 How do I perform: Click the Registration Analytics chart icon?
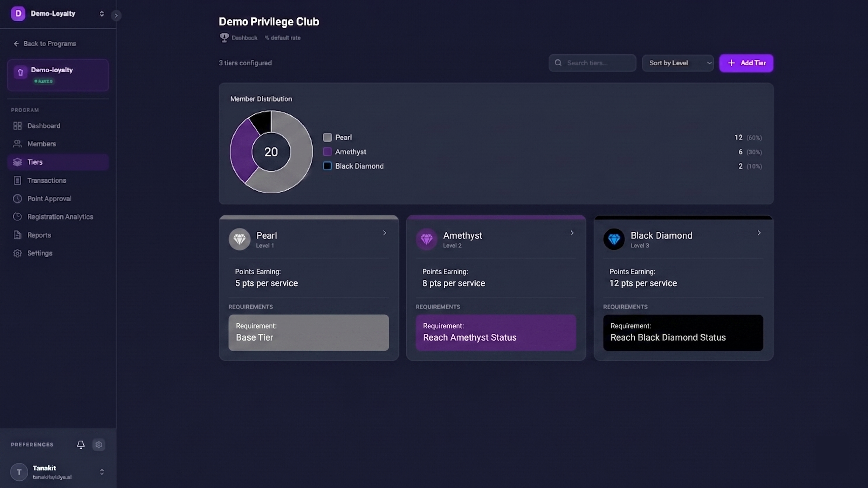tap(17, 217)
